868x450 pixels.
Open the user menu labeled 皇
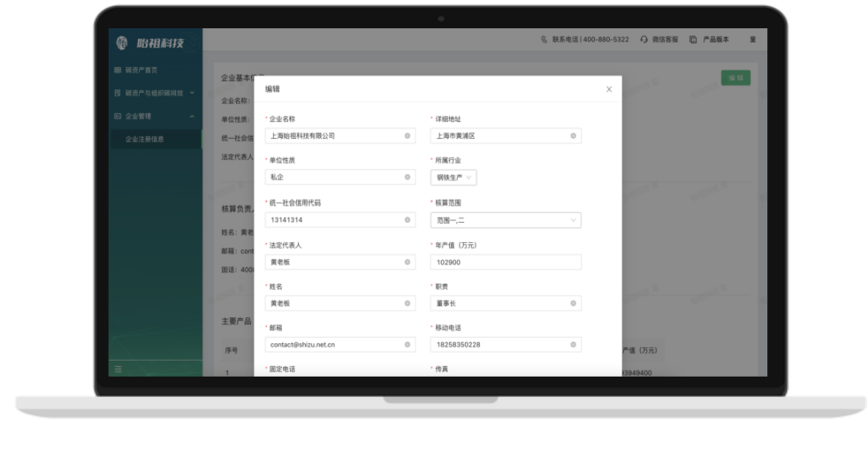point(753,39)
